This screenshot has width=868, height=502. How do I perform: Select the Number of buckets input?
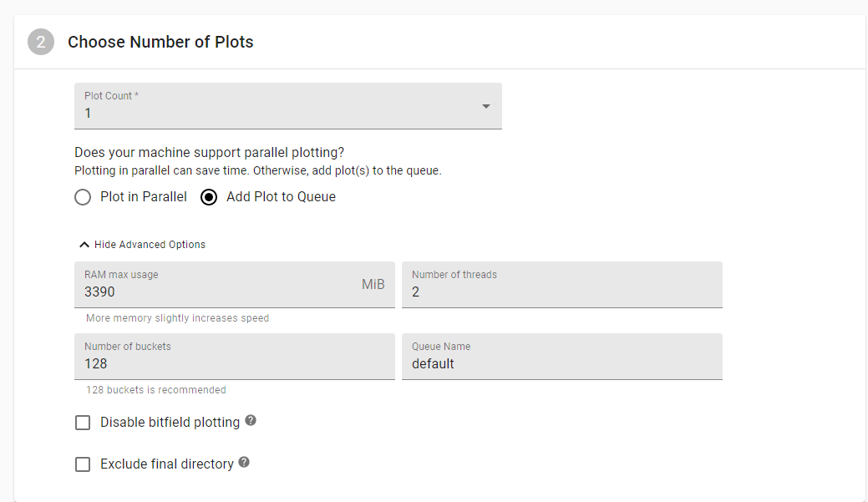pyautogui.click(x=235, y=357)
